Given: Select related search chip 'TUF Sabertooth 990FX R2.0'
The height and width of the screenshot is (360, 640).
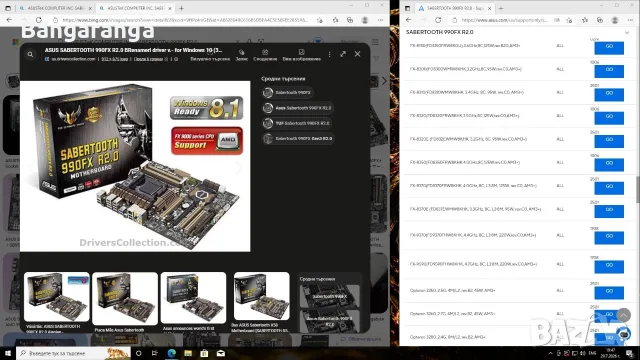Looking at the screenshot, I should (x=296, y=123).
